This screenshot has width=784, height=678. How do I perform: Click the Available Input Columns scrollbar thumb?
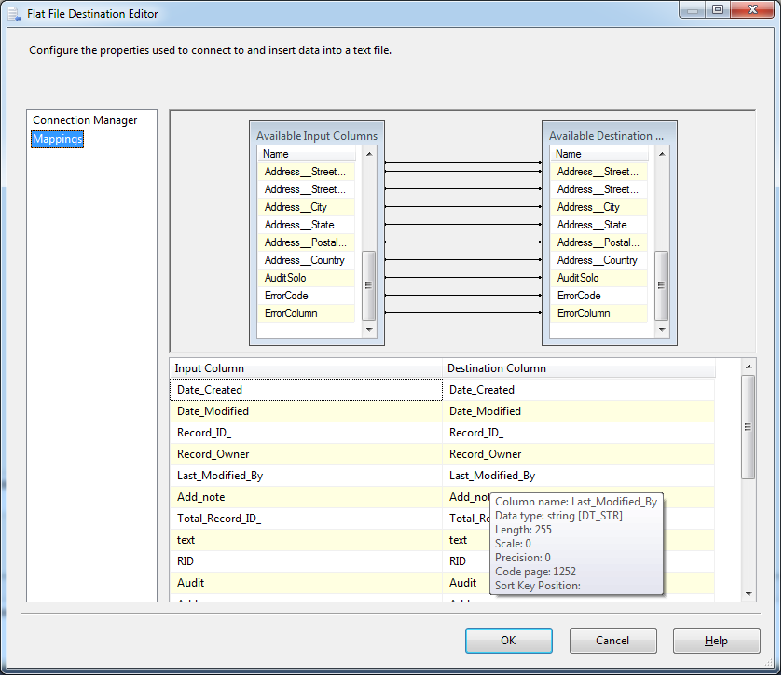369,285
